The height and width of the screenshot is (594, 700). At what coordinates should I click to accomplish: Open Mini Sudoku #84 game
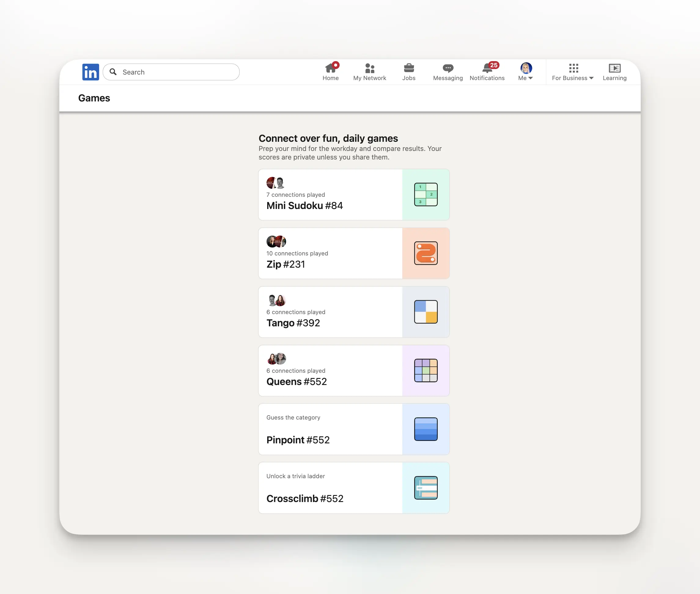pos(304,205)
